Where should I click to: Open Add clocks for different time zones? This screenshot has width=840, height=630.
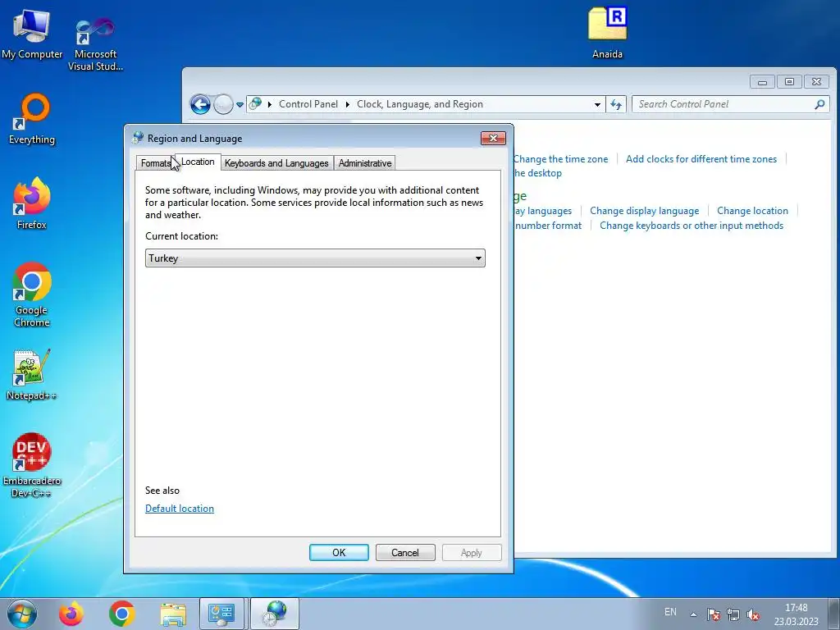coord(701,159)
